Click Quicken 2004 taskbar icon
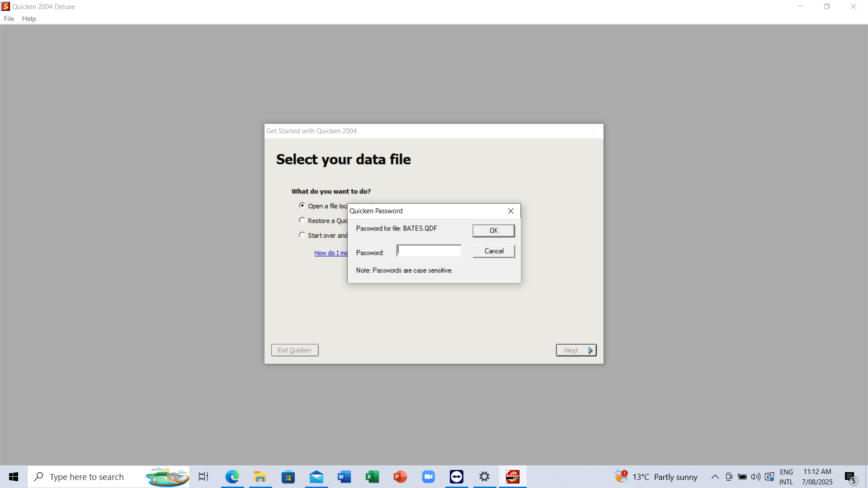This screenshot has height=488, width=868. click(x=513, y=477)
